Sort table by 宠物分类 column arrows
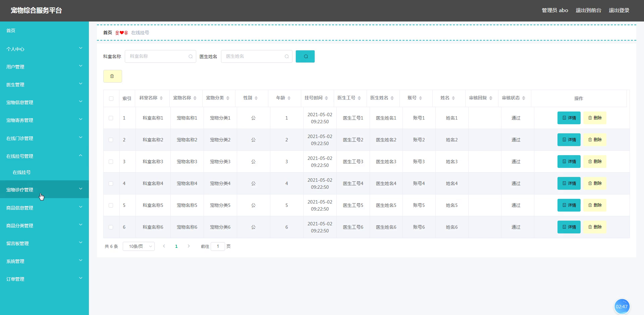 (x=228, y=98)
